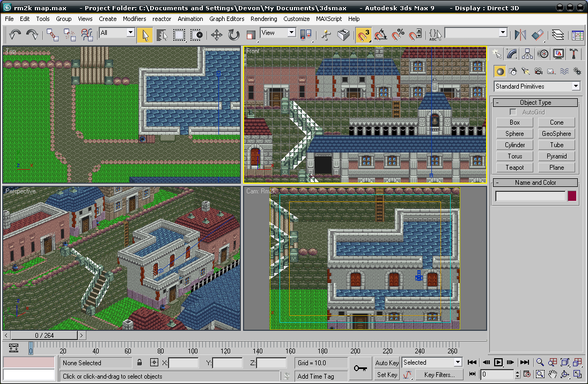Image resolution: width=588 pixels, height=384 pixels.
Task: Open the Modifiers menu
Action: [x=134, y=19]
